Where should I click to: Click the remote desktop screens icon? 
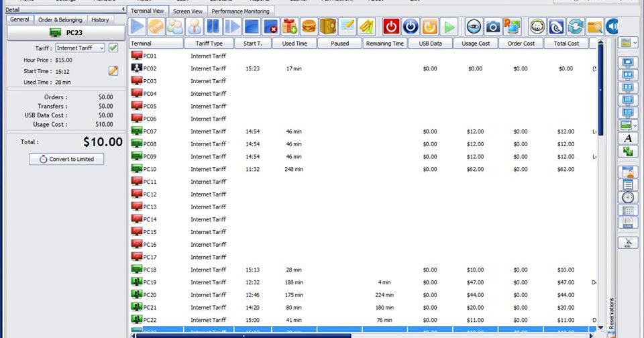[x=512, y=27]
